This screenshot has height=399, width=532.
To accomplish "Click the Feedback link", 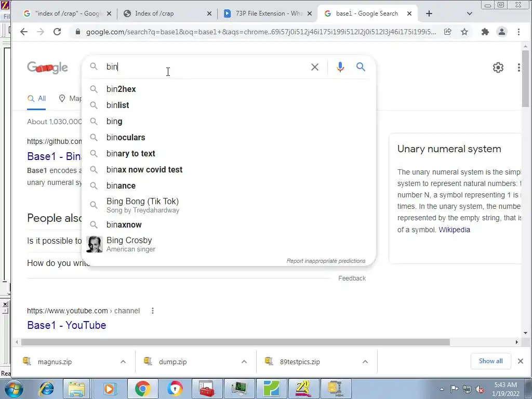I will coord(352,278).
